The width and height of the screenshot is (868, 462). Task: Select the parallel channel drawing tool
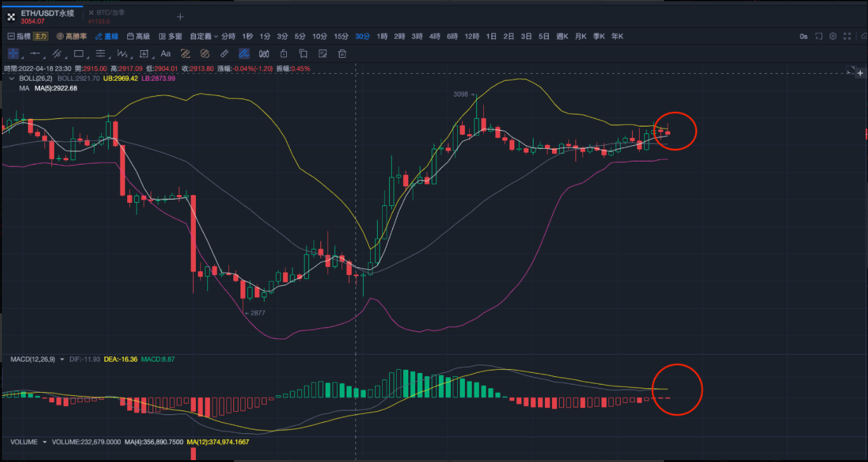pyautogui.click(x=57, y=53)
